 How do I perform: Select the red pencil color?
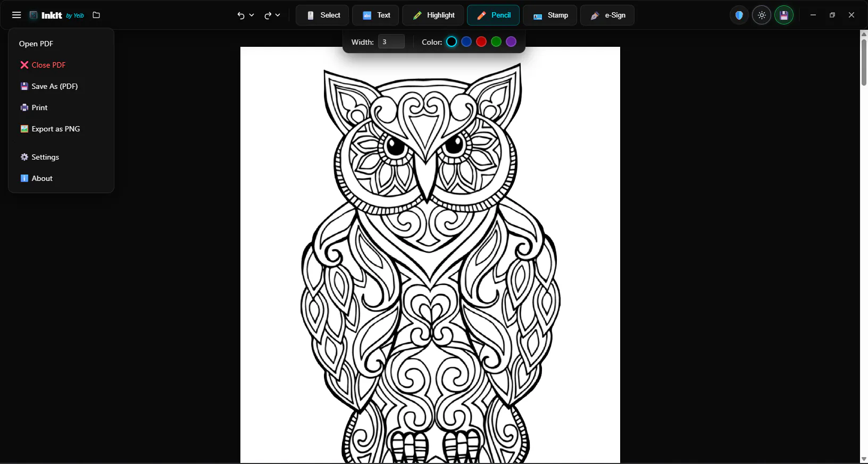[481, 42]
